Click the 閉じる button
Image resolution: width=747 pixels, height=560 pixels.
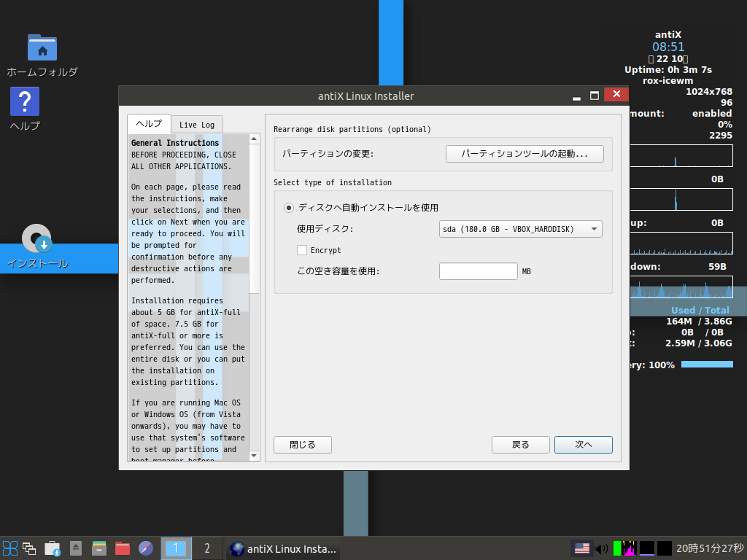coord(303,445)
